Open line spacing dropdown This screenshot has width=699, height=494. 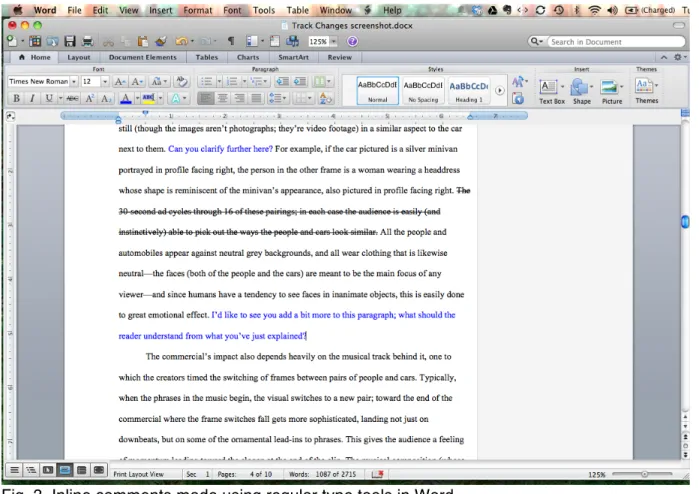(278, 99)
